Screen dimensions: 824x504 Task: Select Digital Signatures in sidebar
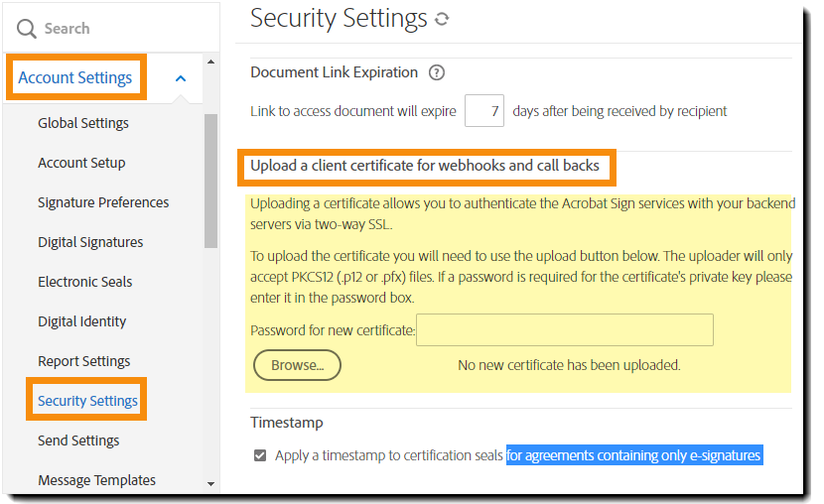point(90,242)
